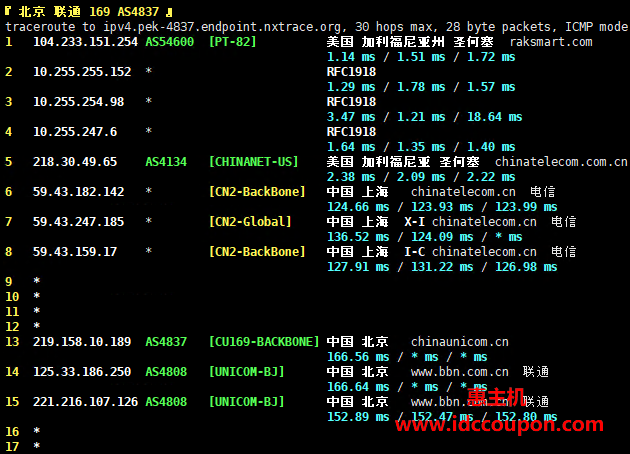630x454 pixels.
Task: Select the [PT-82] tag
Action: pyautogui.click(x=232, y=42)
